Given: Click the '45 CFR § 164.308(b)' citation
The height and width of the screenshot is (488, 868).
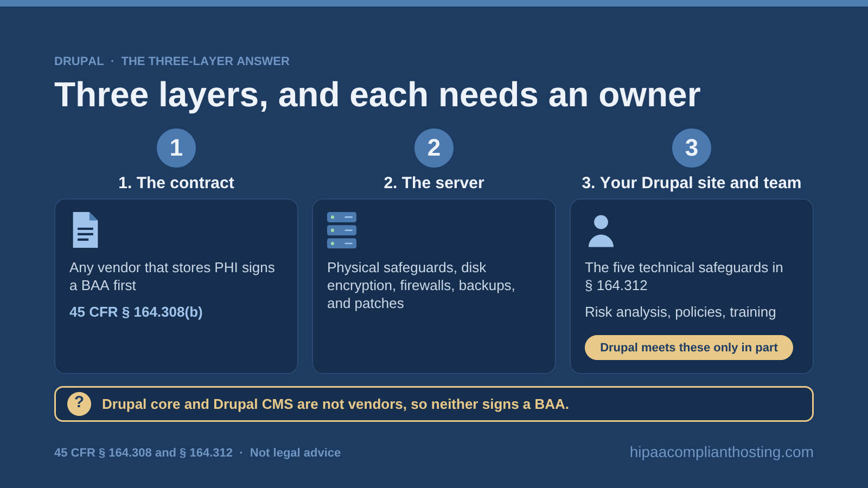Looking at the screenshot, I should tap(136, 312).
